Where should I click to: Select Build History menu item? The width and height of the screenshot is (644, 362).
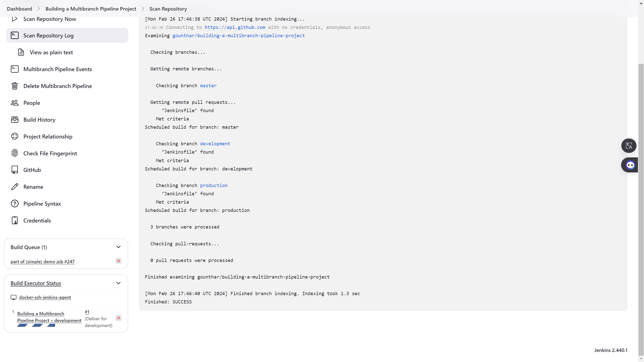(39, 119)
